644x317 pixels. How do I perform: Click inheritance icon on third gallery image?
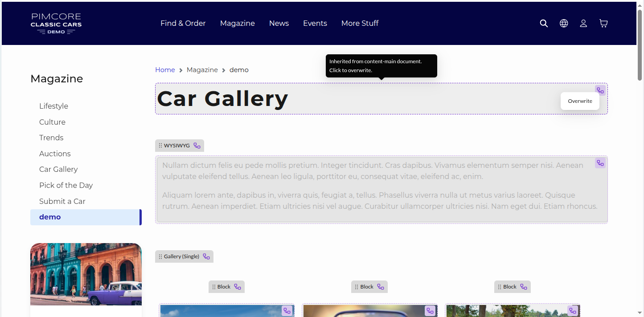573,311
